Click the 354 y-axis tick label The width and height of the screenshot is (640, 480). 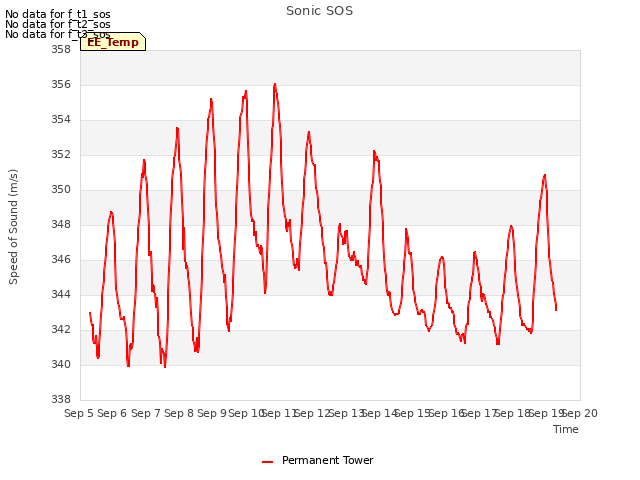coord(61,120)
